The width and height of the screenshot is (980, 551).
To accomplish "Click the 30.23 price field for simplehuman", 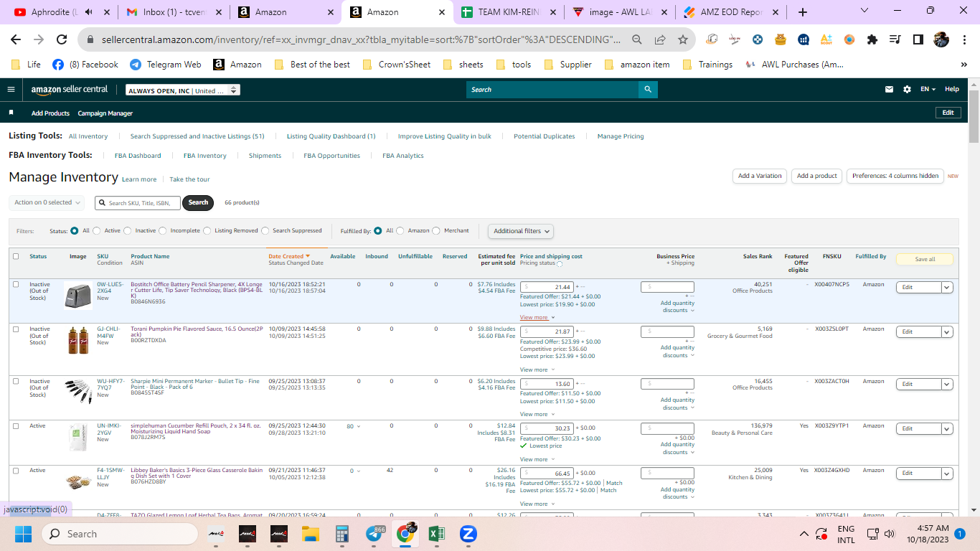I will point(546,428).
